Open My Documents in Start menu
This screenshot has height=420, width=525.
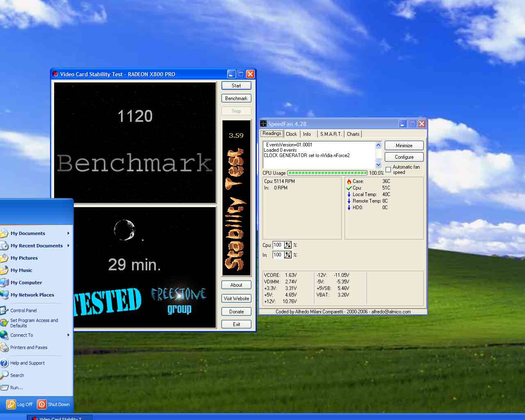28,233
